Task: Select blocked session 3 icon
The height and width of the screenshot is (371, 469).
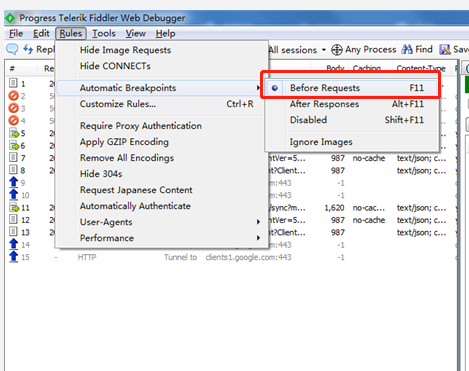Action: [13, 108]
